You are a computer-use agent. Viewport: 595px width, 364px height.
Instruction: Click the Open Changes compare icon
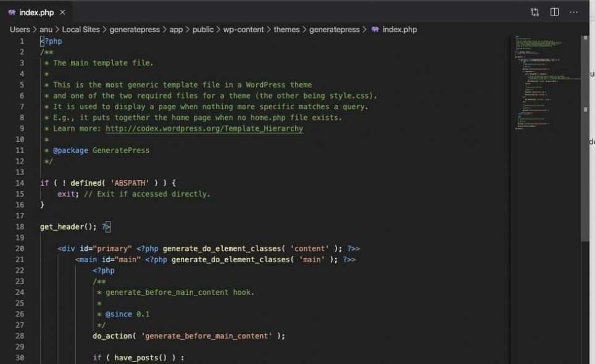535,12
